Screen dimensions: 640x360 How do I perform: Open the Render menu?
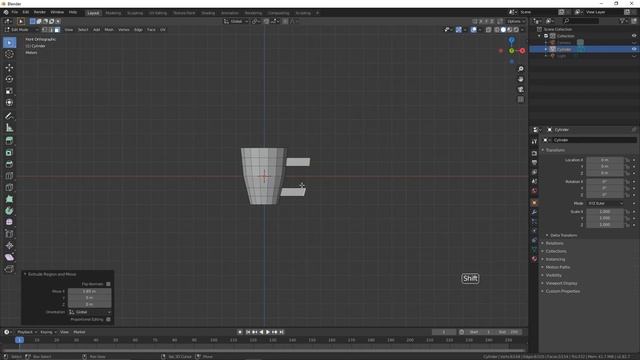point(40,12)
